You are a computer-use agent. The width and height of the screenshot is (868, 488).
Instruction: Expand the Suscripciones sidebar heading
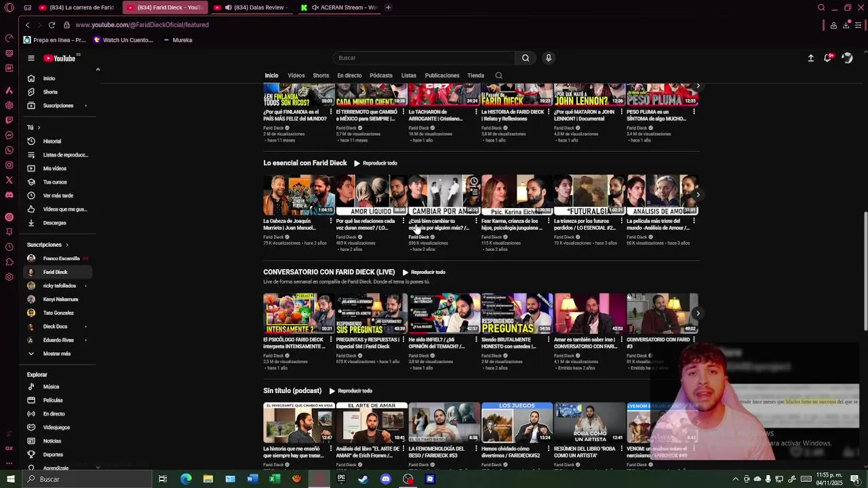[47, 245]
